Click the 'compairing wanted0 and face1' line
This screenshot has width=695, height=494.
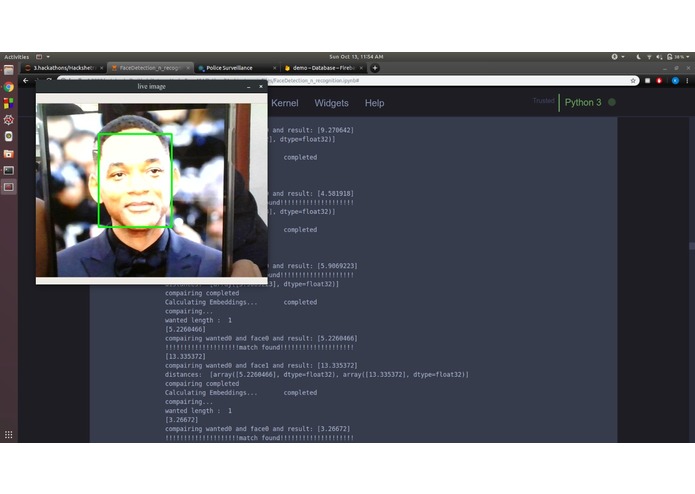pyautogui.click(x=261, y=366)
